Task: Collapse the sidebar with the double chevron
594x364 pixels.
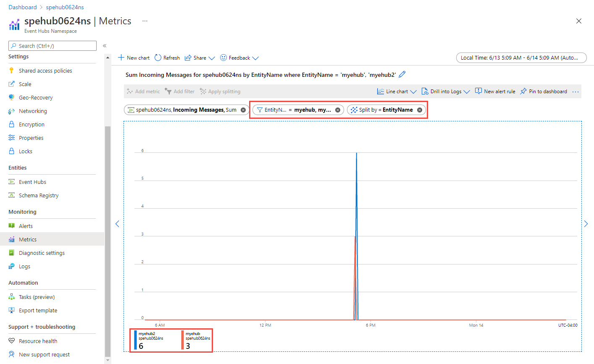Action: (x=105, y=46)
